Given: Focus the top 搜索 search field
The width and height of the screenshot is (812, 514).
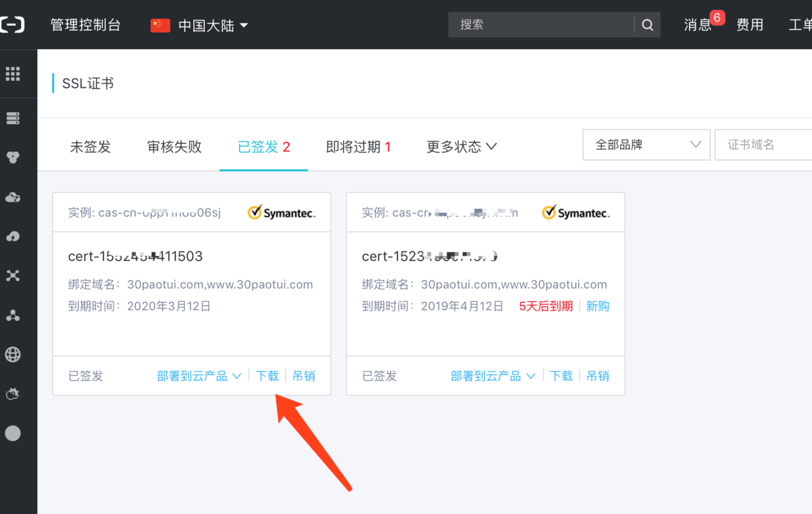Looking at the screenshot, I should click(x=541, y=25).
